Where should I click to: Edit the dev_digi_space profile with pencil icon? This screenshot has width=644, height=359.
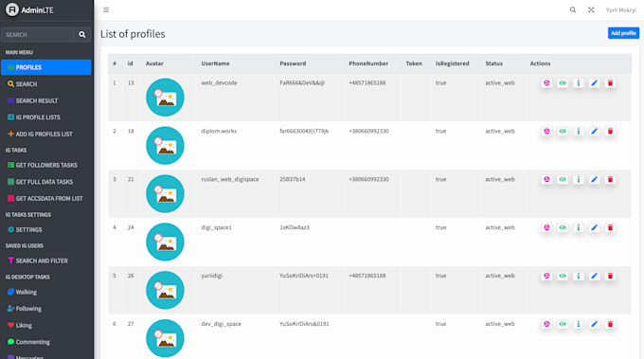tap(595, 324)
